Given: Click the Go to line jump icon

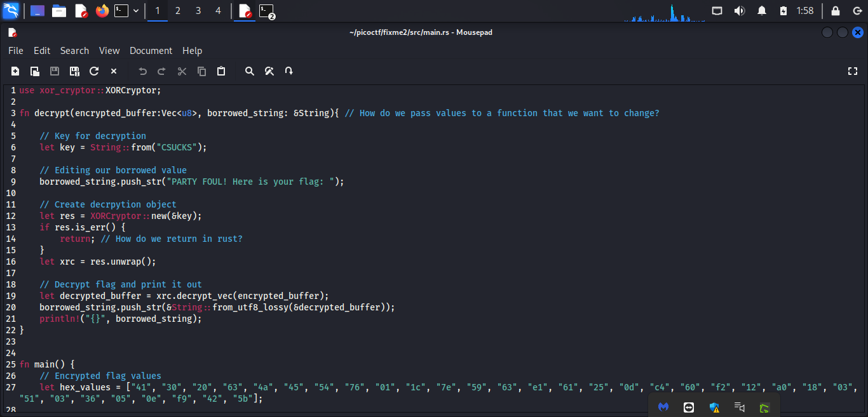Looking at the screenshot, I should pyautogui.click(x=289, y=71).
